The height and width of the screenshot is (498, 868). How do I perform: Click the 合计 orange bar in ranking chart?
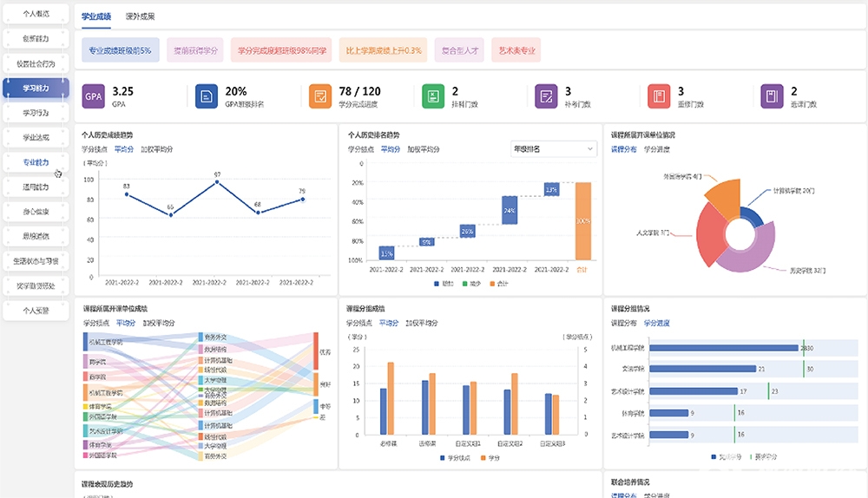tap(583, 220)
